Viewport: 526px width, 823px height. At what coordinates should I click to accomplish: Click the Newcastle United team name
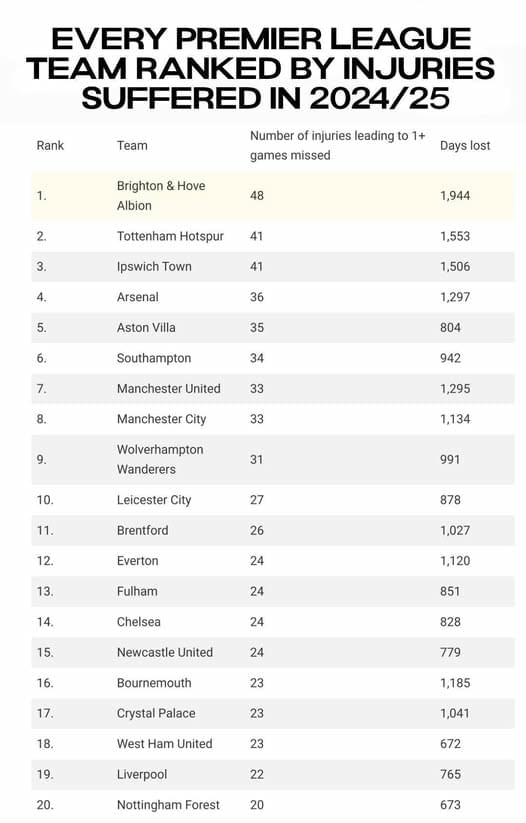(165, 652)
